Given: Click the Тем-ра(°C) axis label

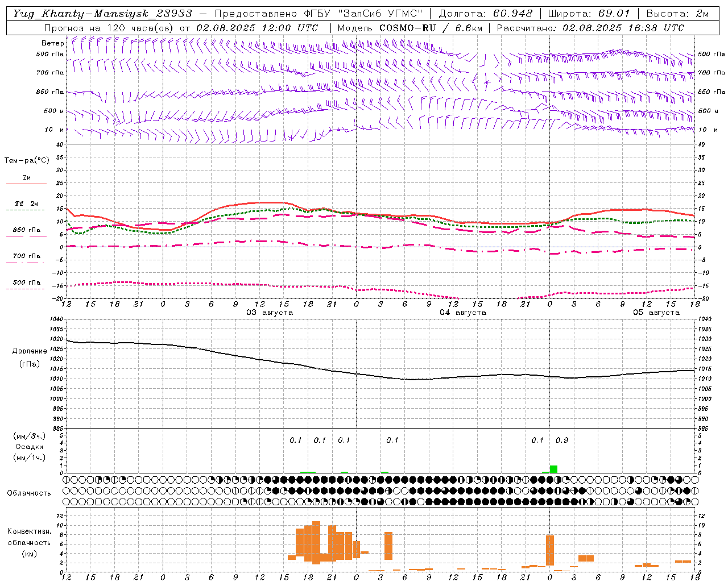Looking at the screenshot, I should coord(27,161).
